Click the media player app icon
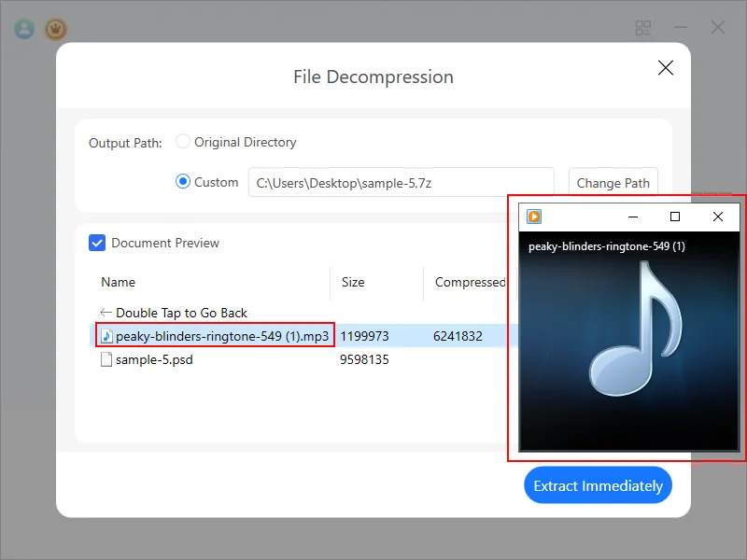 [534, 217]
